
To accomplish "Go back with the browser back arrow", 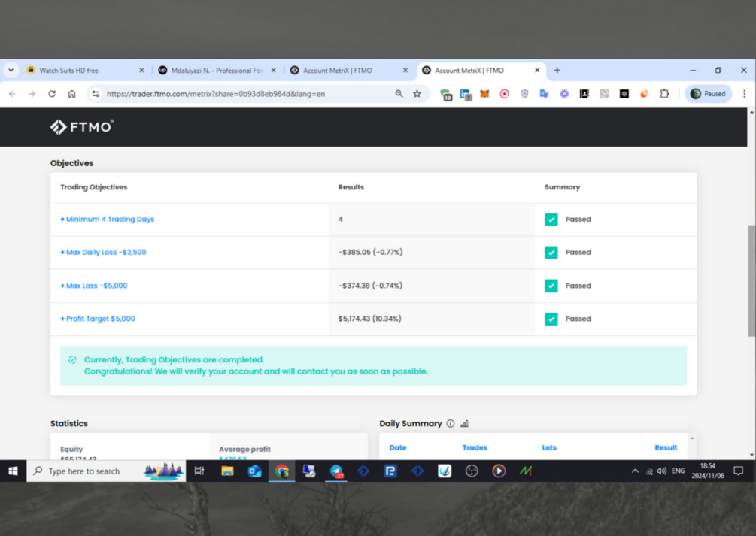I will click(12, 94).
